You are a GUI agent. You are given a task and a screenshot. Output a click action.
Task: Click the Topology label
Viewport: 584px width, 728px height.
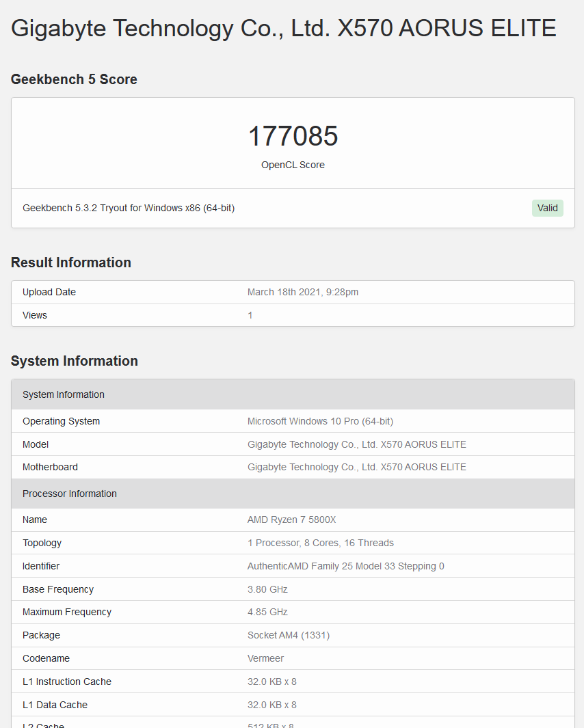click(x=42, y=543)
